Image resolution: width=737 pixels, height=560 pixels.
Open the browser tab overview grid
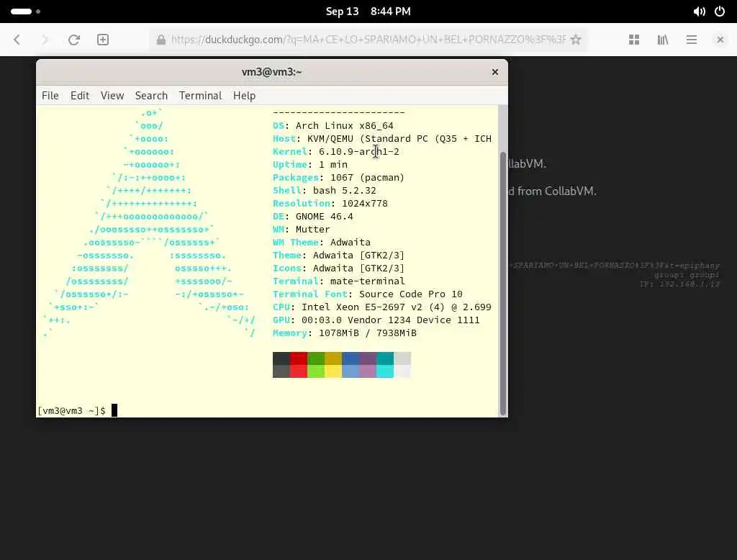tap(634, 40)
